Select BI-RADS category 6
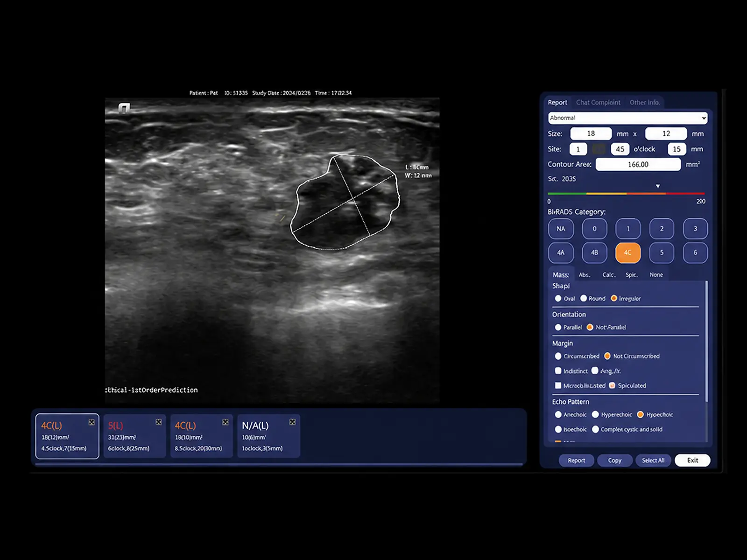Screen dimensions: 747x560 695,253
